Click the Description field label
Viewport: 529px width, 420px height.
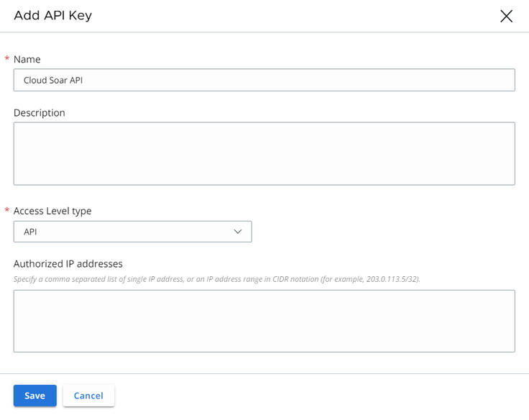click(40, 112)
